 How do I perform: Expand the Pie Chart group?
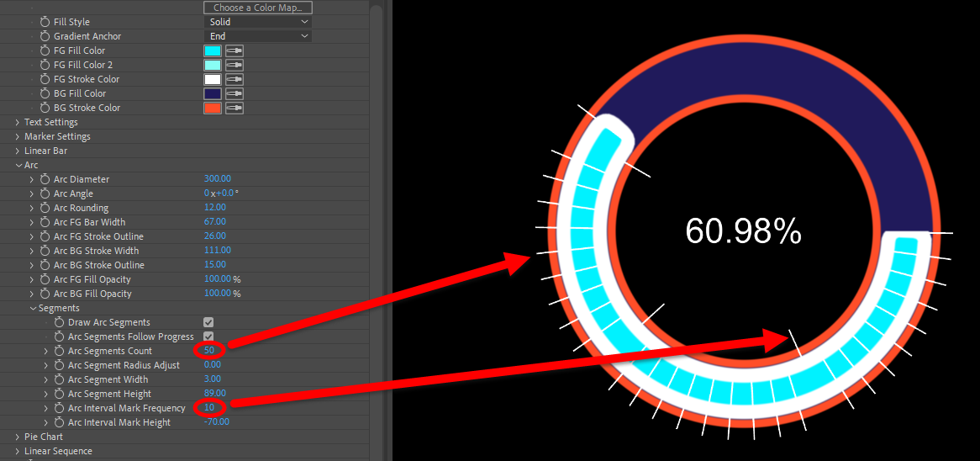18,437
